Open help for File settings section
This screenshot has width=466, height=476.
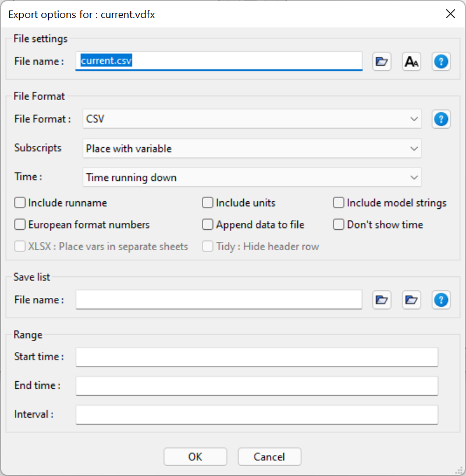[x=441, y=61]
